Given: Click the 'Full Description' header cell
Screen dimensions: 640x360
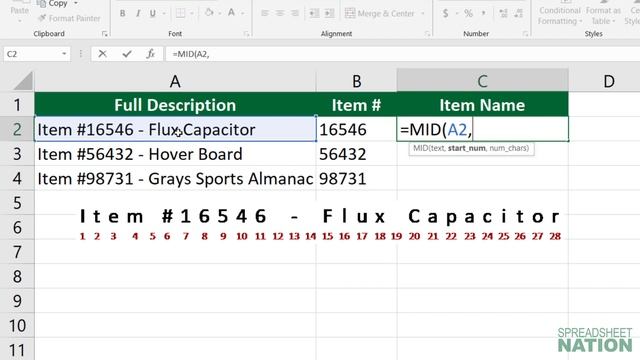Looking at the screenshot, I should tap(175, 104).
